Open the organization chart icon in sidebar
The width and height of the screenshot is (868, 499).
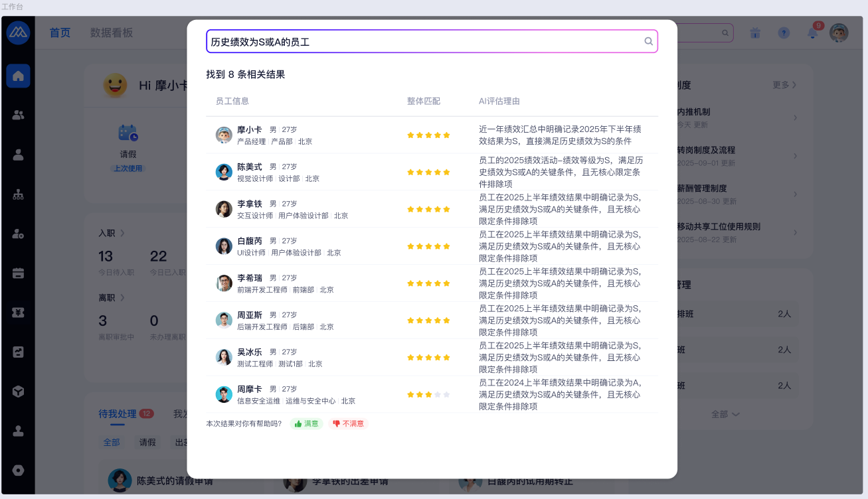18,194
